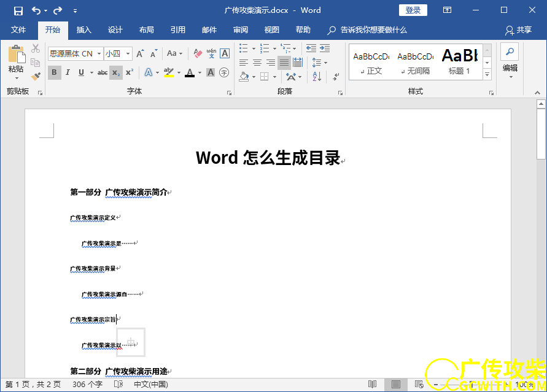Image resolution: width=547 pixels, height=392 pixels.
Task: Open ribbon display options in title bar
Action: pyautogui.click(x=447, y=10)
